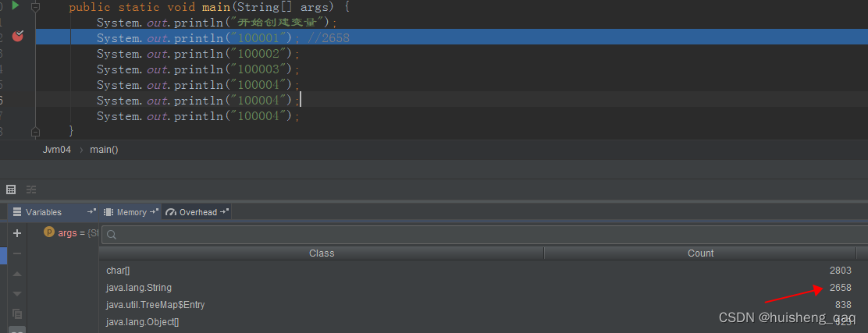
Task: Click the Trace Current Stream Chain icon
Action: click(x=31, y=190)
